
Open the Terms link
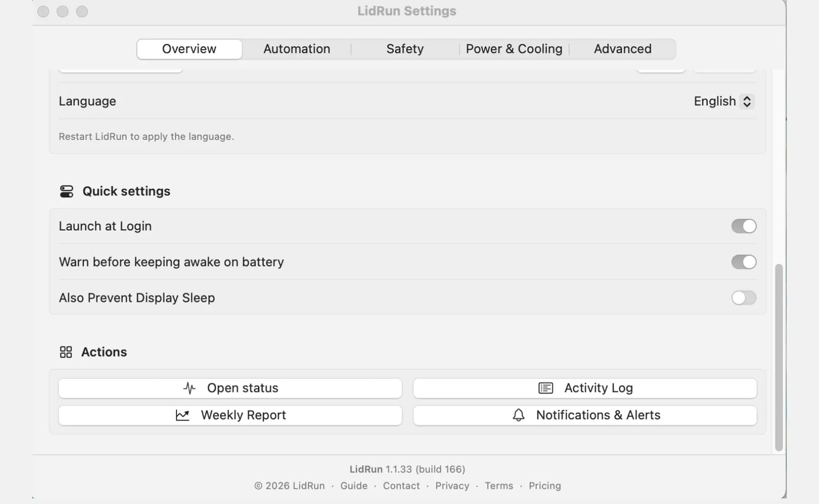[499, 486]
